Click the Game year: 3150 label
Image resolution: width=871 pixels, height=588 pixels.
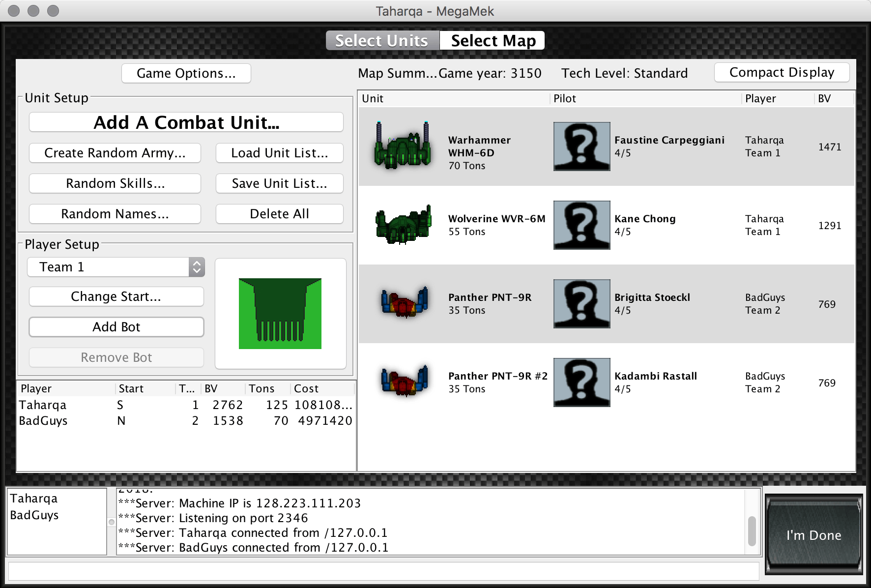pos(490,73)
